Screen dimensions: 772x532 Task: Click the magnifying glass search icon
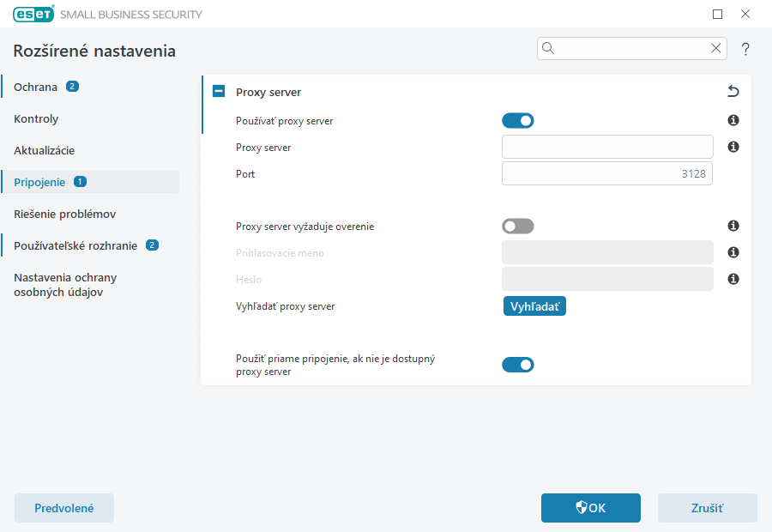pyautogui.click(x=548, y=48)
